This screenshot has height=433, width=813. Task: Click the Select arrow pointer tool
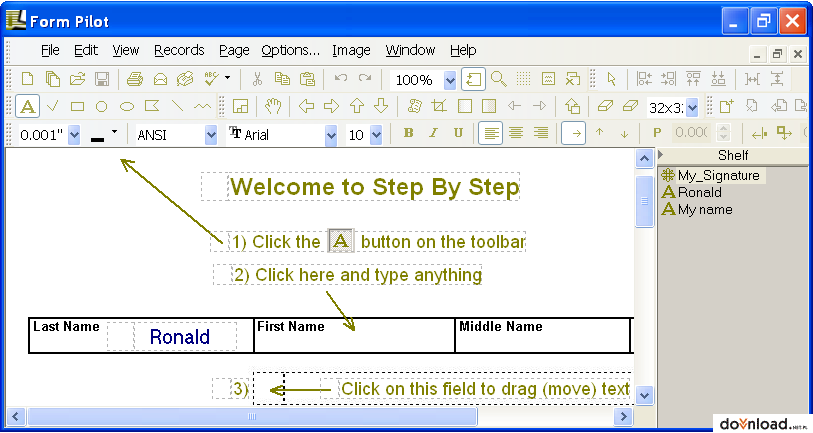(x=612, y=79)
